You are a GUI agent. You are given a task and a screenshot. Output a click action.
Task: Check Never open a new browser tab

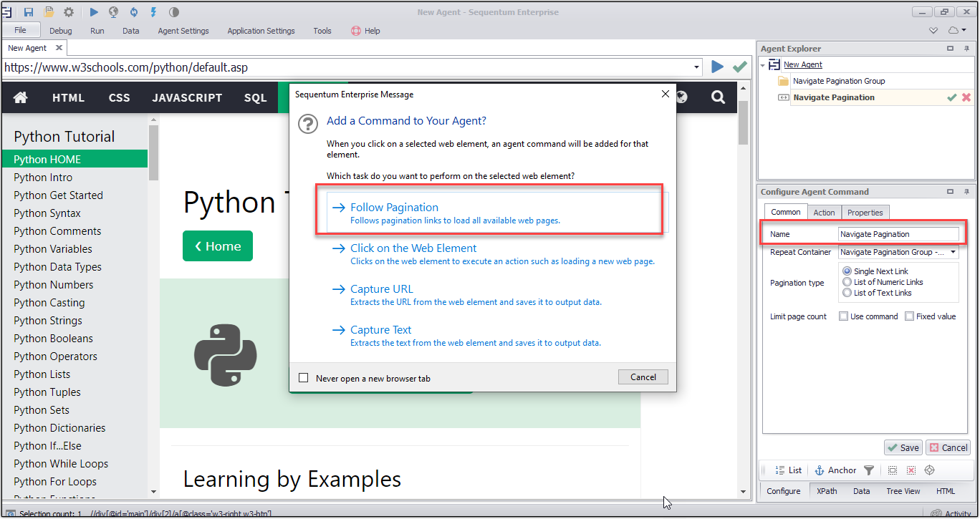point(304,378)
